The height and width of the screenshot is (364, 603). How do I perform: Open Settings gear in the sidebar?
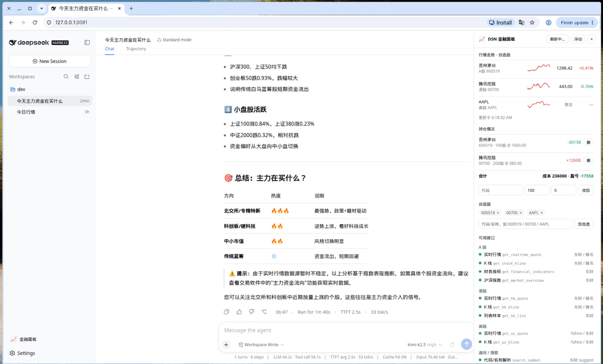coord(23,353)
